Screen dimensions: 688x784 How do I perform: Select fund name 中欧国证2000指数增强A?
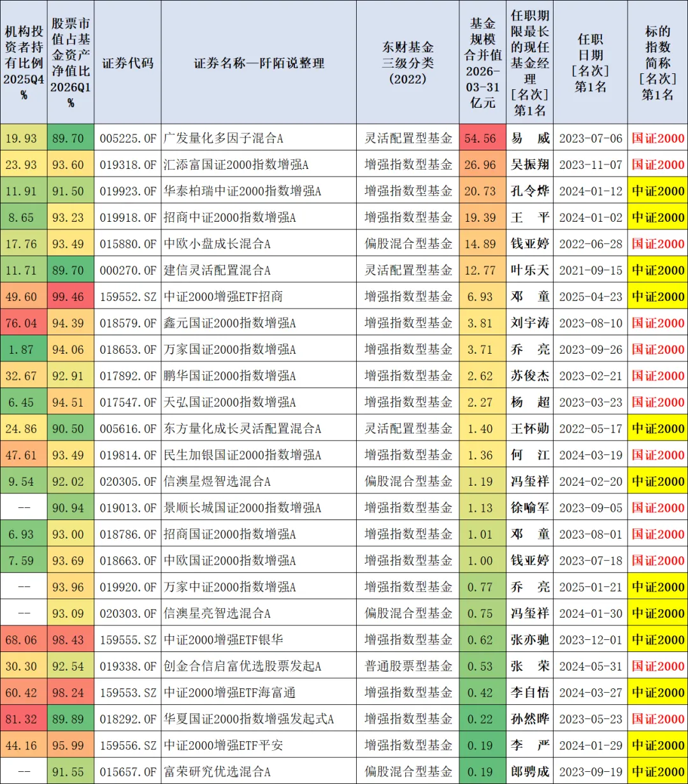click(x=230, y=561)
